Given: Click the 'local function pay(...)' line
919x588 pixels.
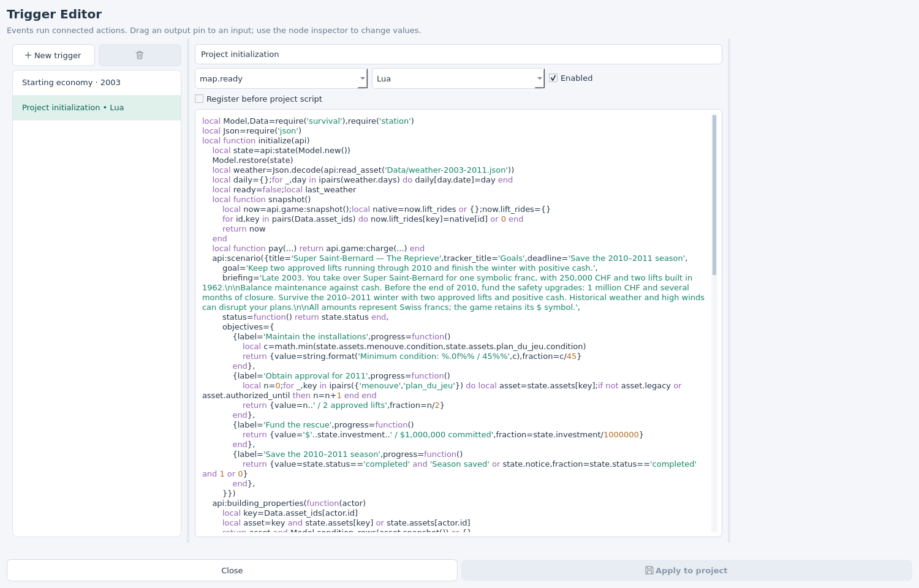Looking at the screenshot, I should click(x=318, y=249).
